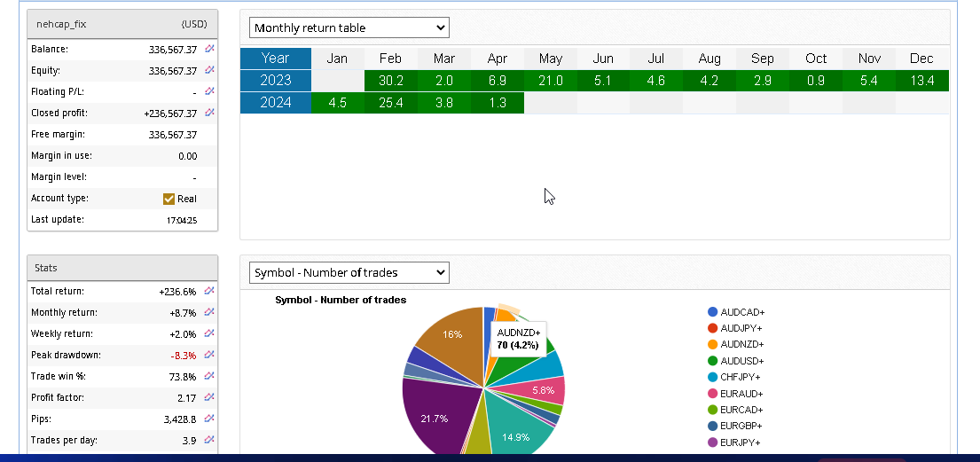
Task: Click the Real account type checkbox
Action: pyautogui.click(x=169, y=199)
